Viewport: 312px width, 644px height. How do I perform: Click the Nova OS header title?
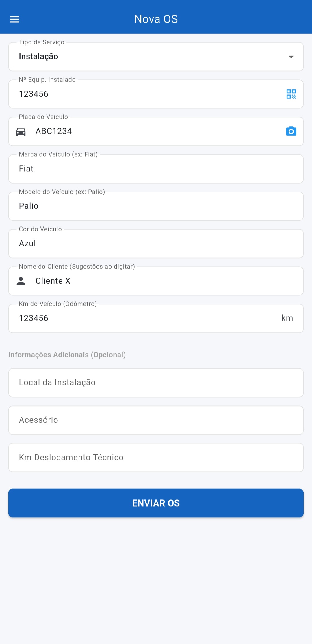156,19
